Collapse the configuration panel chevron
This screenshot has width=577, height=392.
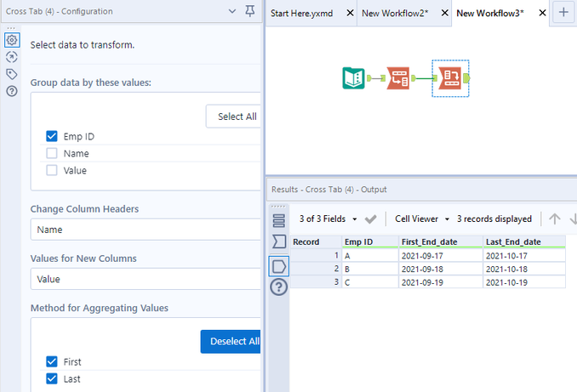(x=232, y=11)
